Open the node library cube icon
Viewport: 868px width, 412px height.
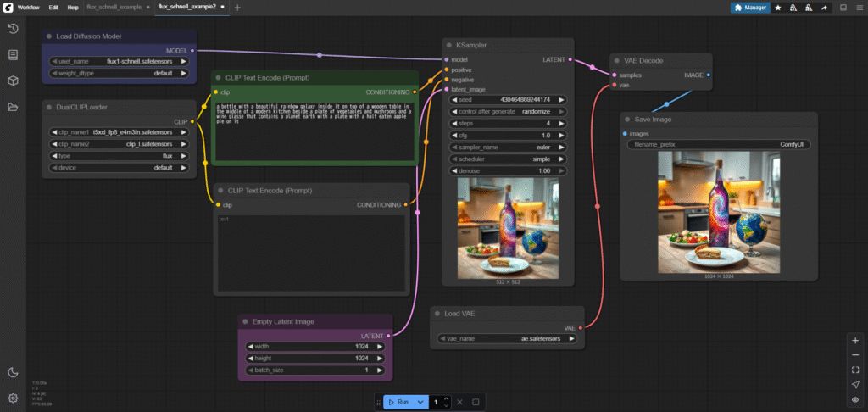click(14, 81)
